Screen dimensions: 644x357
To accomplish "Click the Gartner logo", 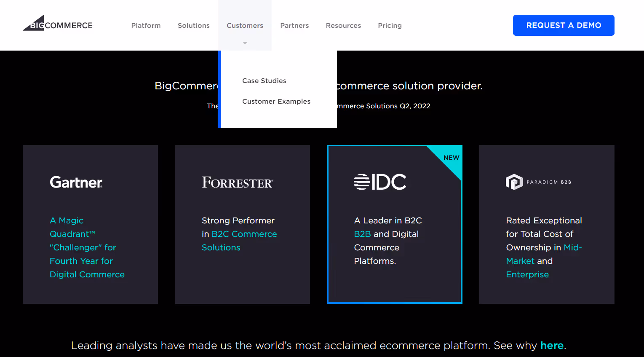I will click(x=76, y=182).
